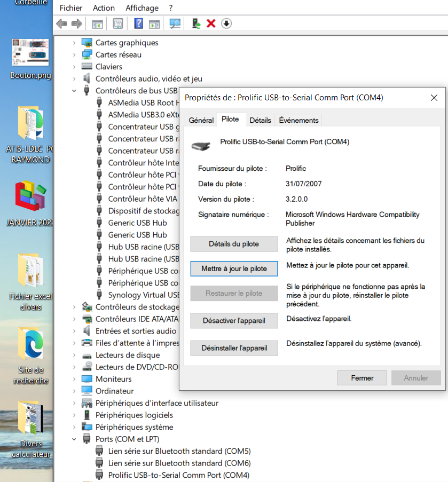Open the ? help menu
The height and width of the screenshot is (482, 448).
[171, 8]
